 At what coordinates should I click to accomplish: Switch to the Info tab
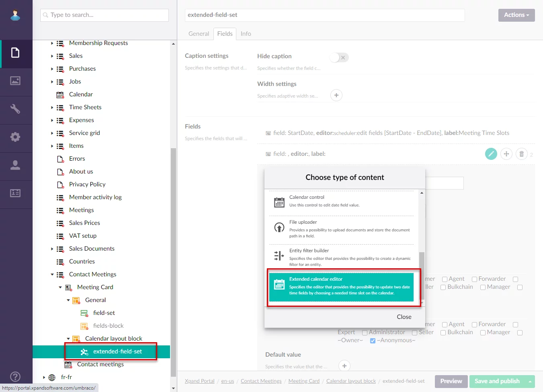pos(246,34)
